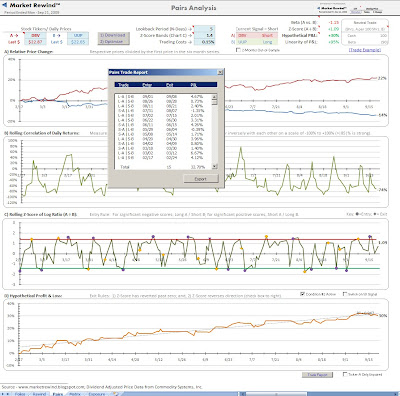The width and height of the screenshot is (400, 396).
Task: Click the Trading Costs value cell
Action: [x=204, y=42]
